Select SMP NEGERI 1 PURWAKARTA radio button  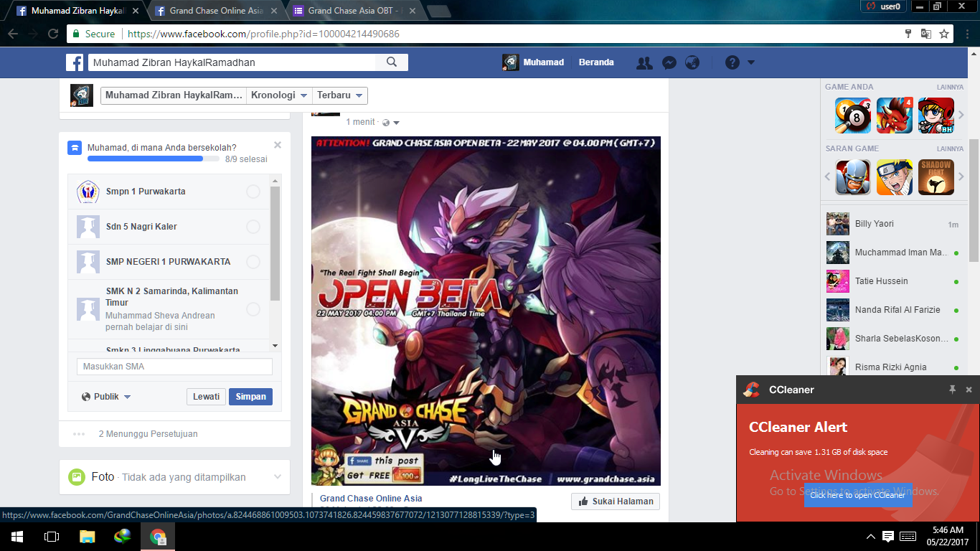point(253,262)
